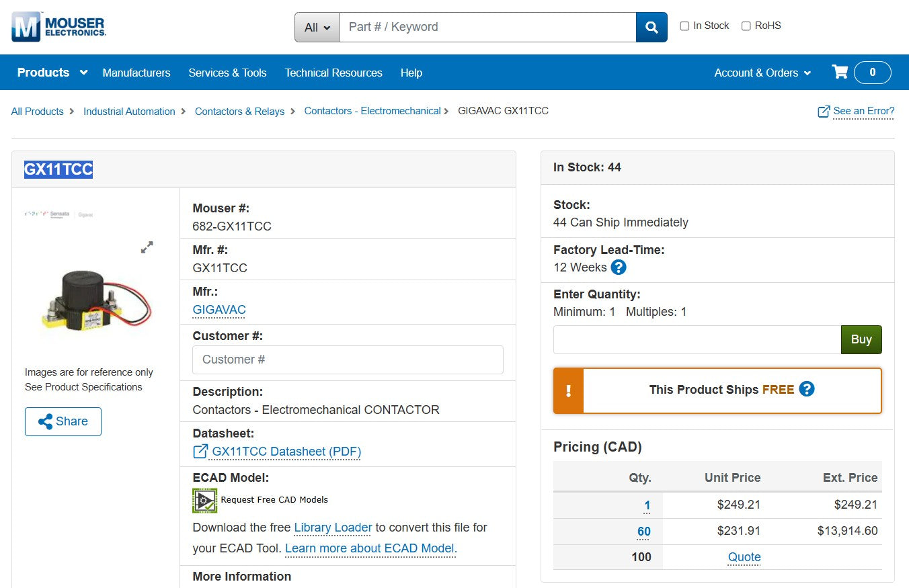Viewport: 909px width, 588px height.
Task: Click the Share button
Action: pos(63,421)
